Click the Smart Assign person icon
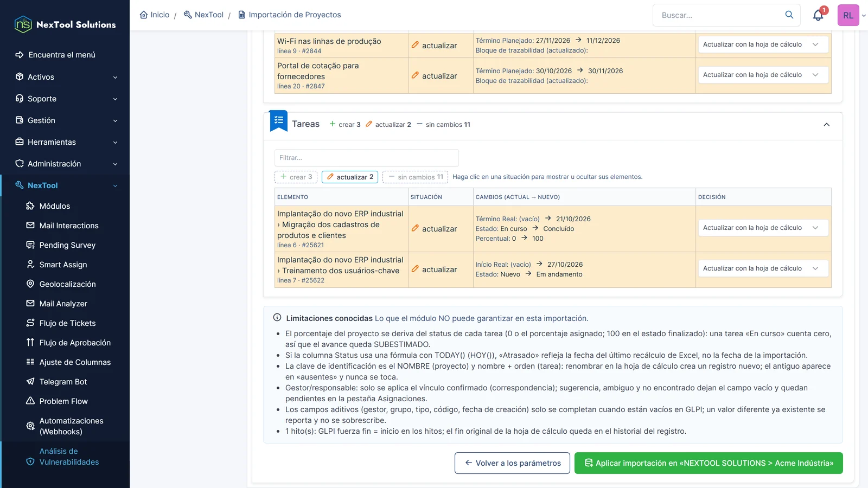 (x=30, y=265)
